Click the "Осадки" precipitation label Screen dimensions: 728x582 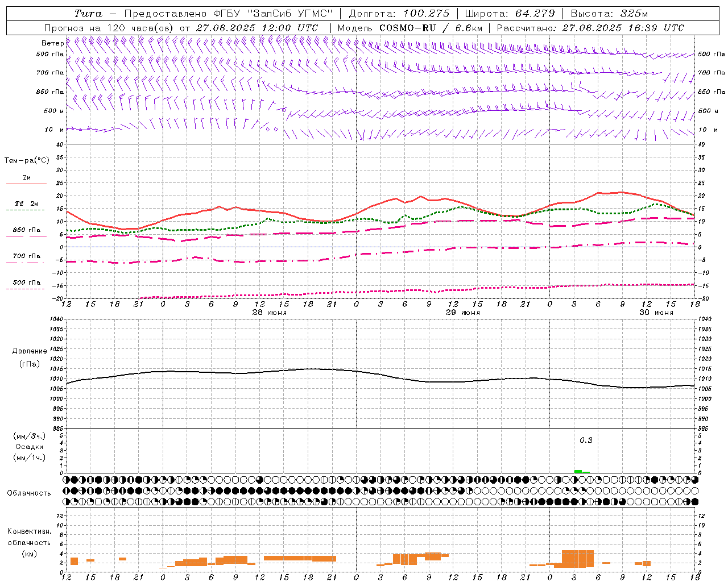coord(30,447)
